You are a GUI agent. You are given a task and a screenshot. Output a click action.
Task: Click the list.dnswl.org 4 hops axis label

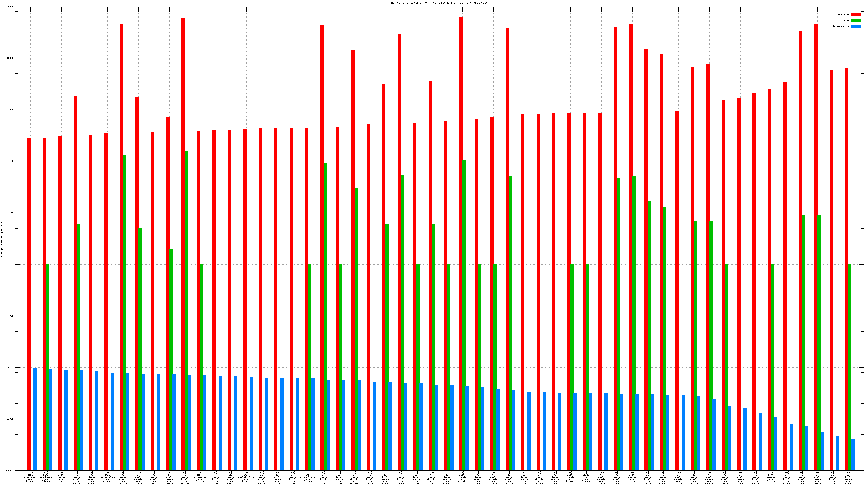61,477
